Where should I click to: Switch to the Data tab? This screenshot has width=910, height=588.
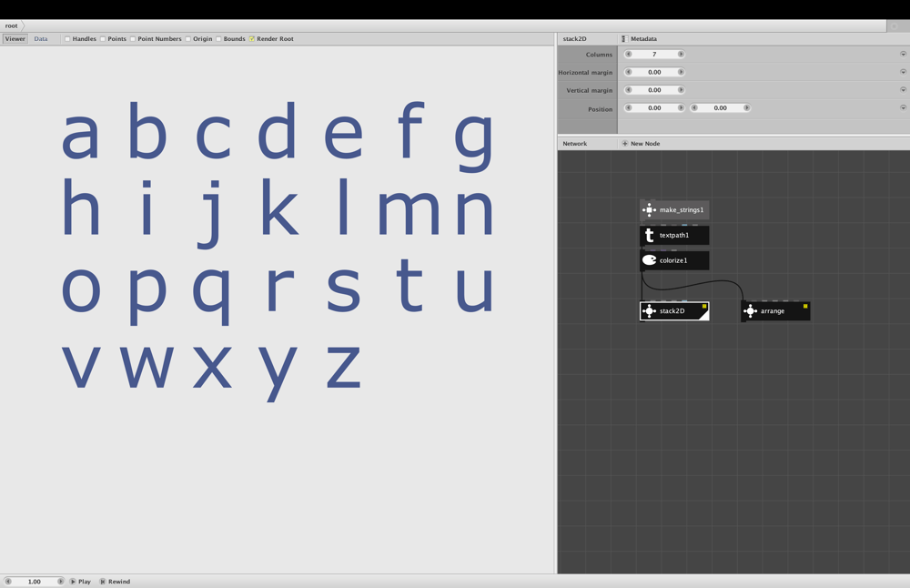(41, 39)
